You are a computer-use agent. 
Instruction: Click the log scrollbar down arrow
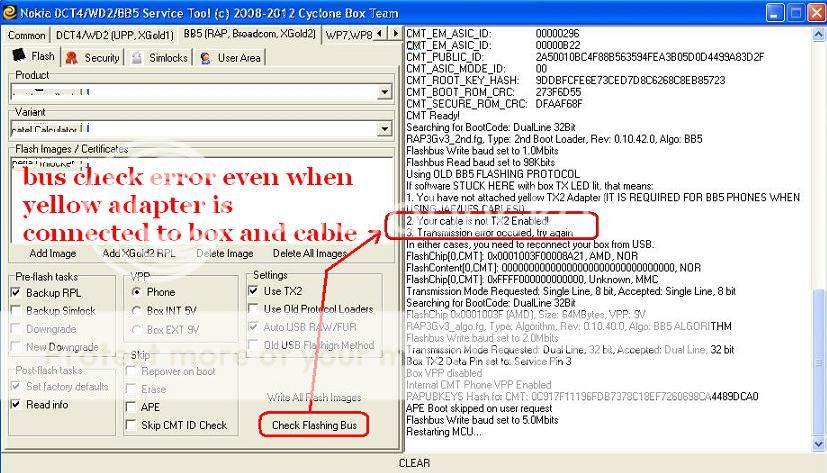pos(818,444)
